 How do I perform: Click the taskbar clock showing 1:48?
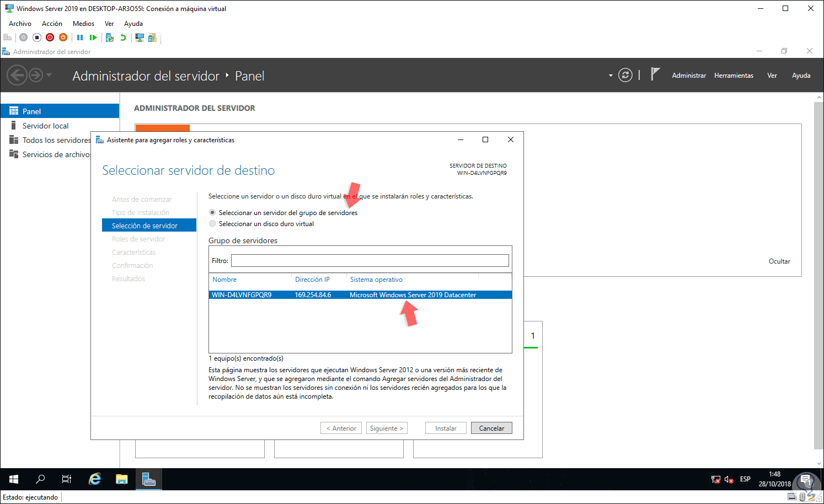click(x=774, y=479)
